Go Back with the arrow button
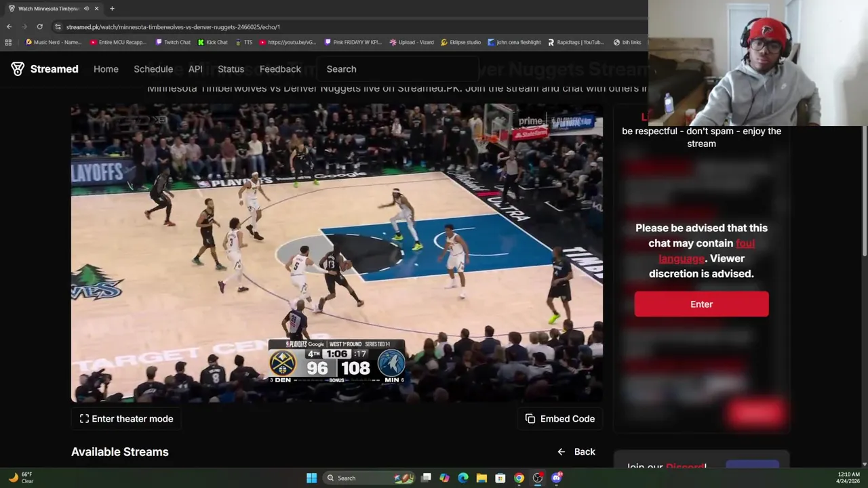This screenshot has height=488, width=868. (x=576, y=452)
